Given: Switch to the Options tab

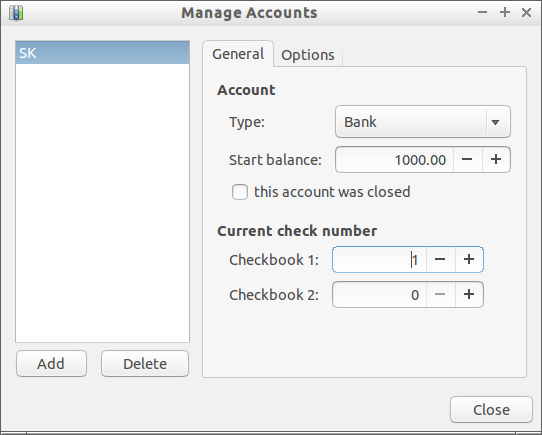Looking at the screenshot, I should pos(308,55).
